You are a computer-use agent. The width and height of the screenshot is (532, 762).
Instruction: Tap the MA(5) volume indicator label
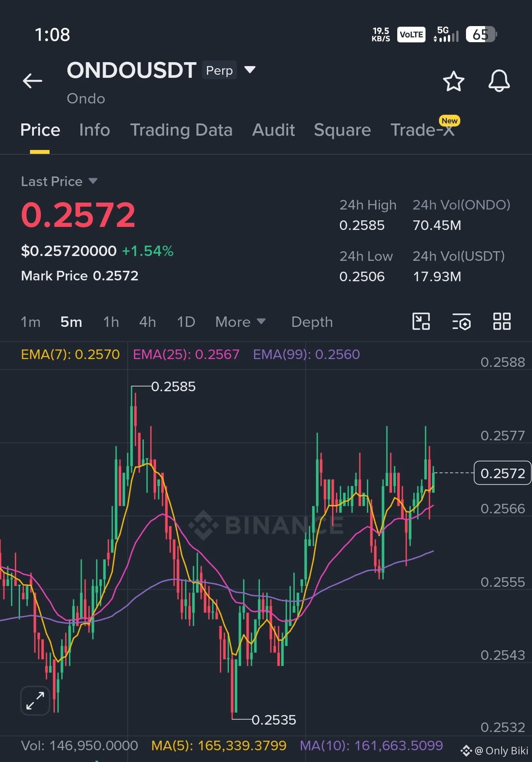[x=219, y=745]
